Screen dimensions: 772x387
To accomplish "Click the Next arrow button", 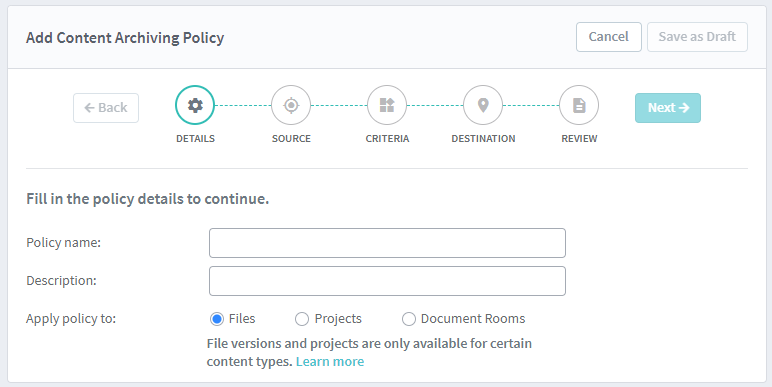I will tap(668, 108).
